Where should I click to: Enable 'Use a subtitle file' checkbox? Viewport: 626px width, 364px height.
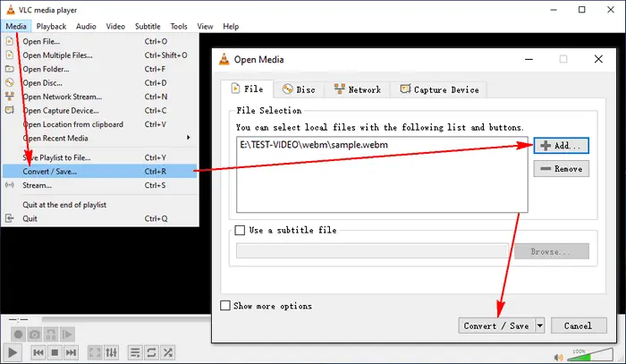pos(240,230)
